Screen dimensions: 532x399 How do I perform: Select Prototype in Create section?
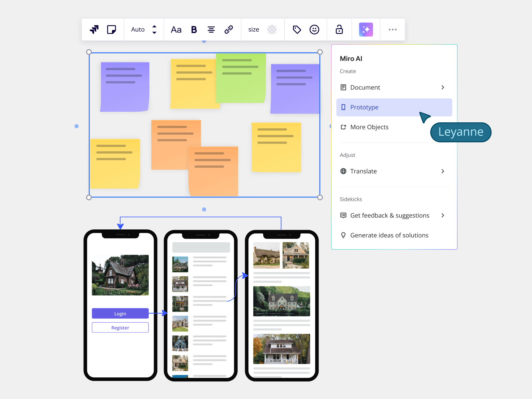click(x=394, y=107)
